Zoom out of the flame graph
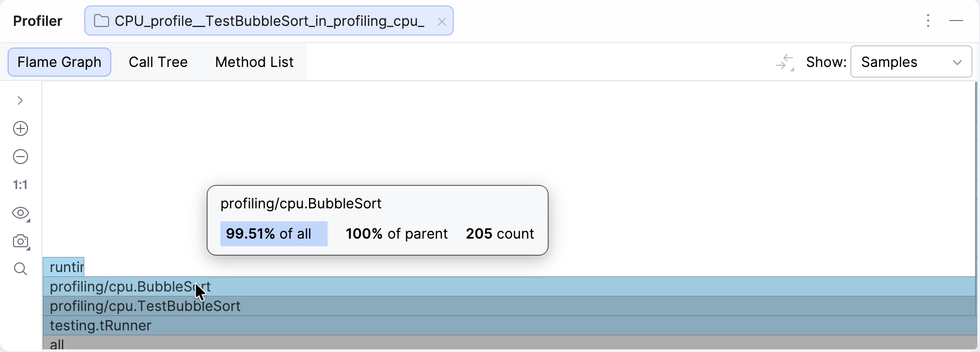Image resolution: width=980 pixels, height=352 pixels. (x=21, y=157)
